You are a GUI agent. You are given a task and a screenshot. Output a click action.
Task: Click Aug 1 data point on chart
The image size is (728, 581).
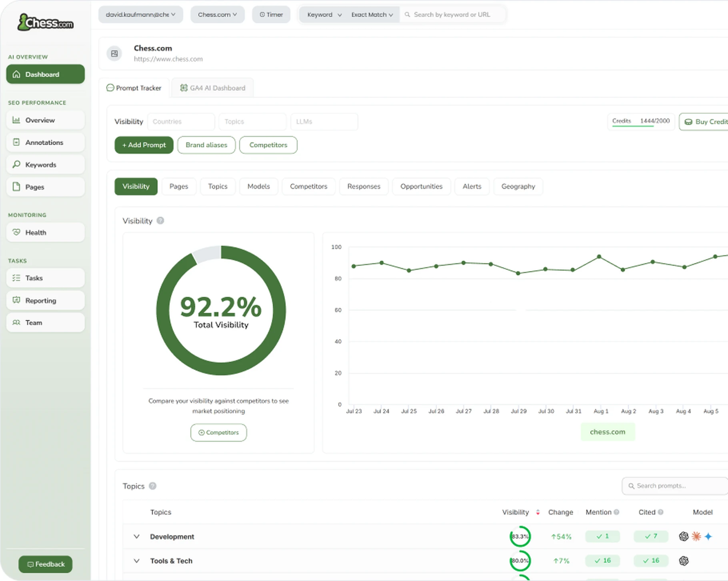click(599, 256)
